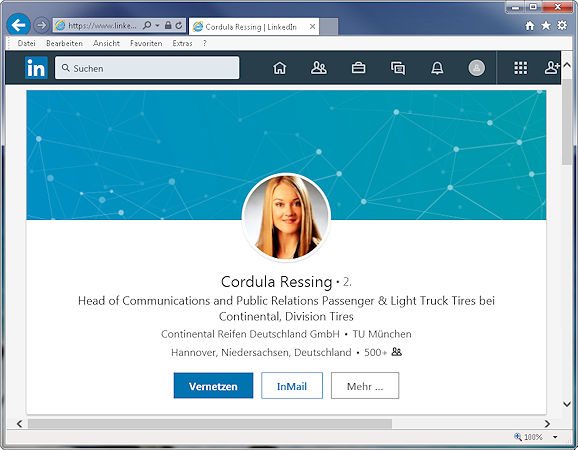Viewport: 578px width, 450px height.
Task: Click the LinkedIn logo icon
Action: pos(36,68)
